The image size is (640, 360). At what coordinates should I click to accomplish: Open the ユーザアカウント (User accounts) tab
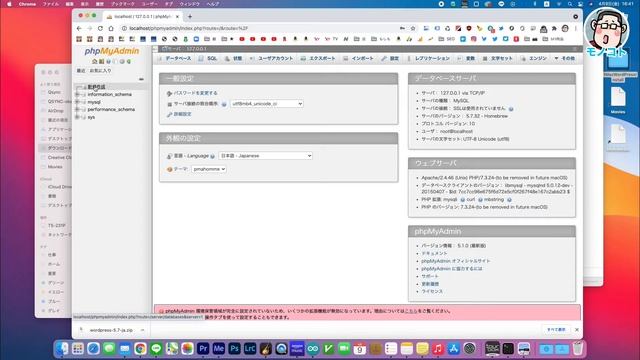(x=271, y=58)
